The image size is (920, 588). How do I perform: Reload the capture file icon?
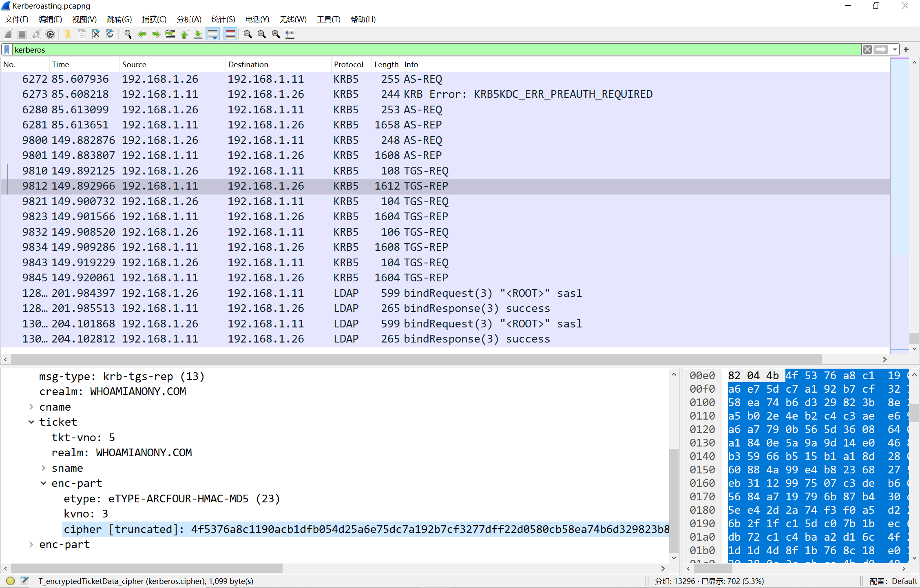pyautogui.click(x=110, y=34)
